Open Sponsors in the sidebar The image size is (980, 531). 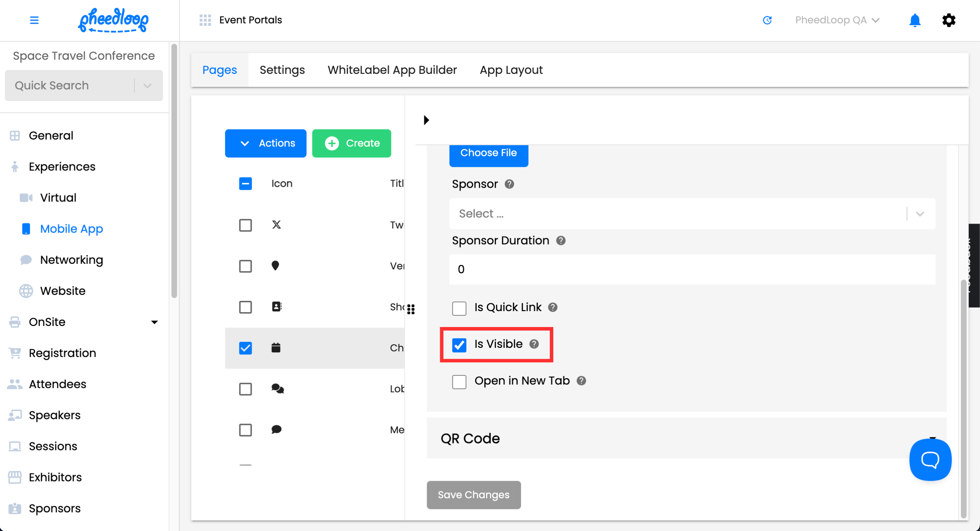pos(55,509)
